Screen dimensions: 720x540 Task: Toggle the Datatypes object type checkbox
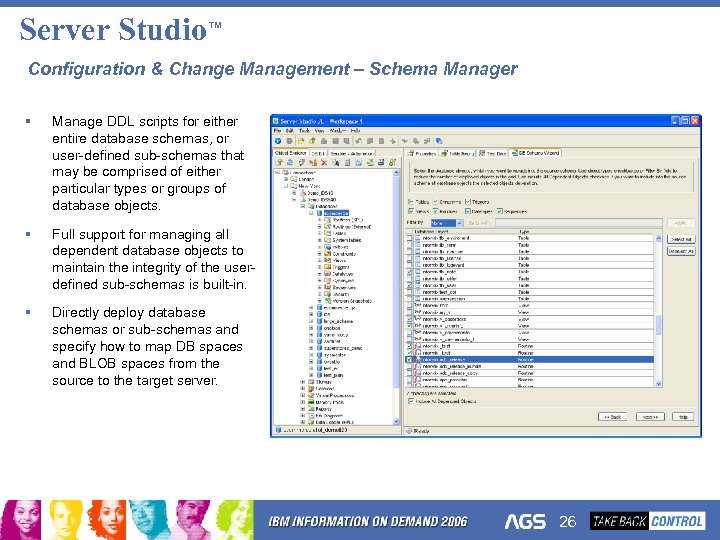468,211
